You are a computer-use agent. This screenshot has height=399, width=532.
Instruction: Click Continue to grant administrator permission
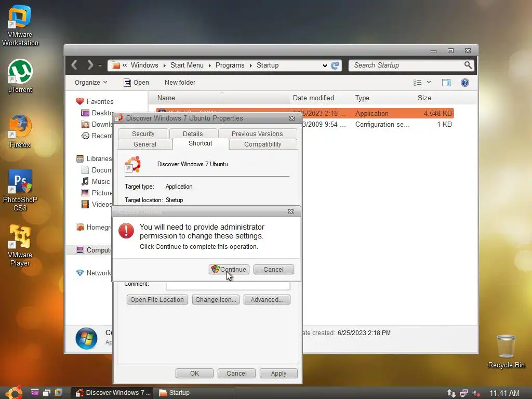pyautogui.click(x=229, y=270)
